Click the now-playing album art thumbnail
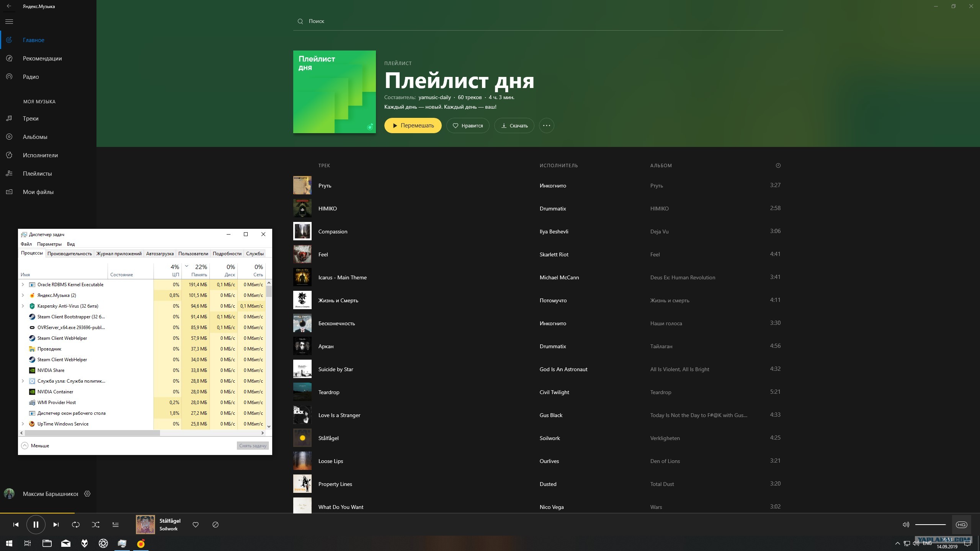Viewport: 980px width, 551px height. pyautogui.click(x=145, y=525)
